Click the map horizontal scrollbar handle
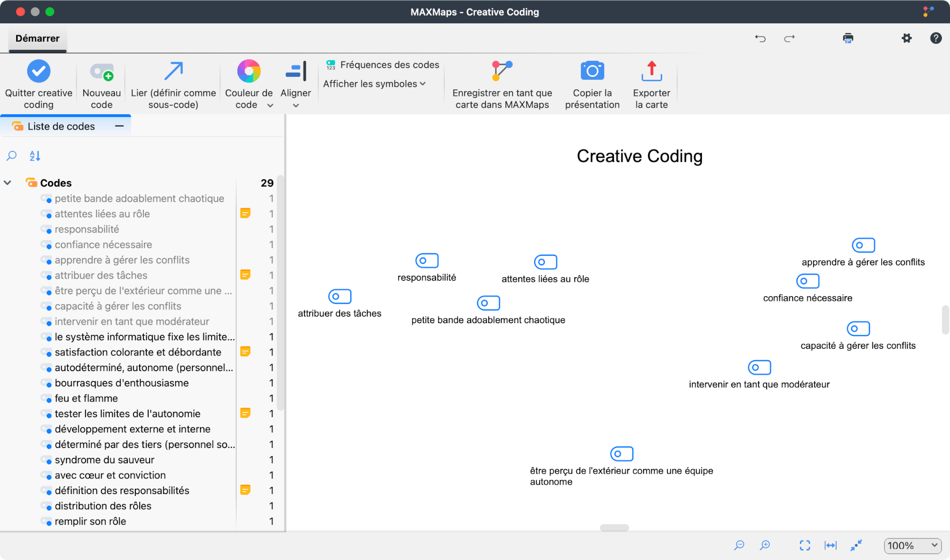The image size is (950, 560). pos(614,528)
